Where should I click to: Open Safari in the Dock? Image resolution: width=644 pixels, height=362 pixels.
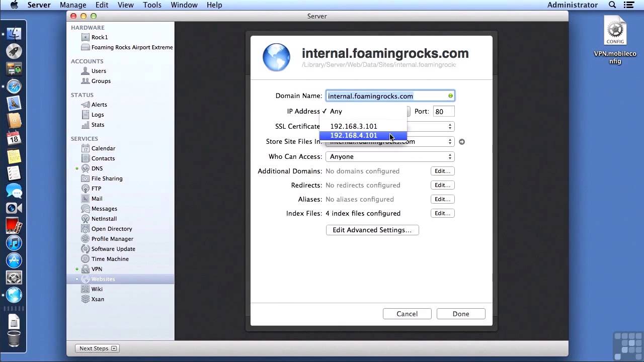(x=14, y=86)
